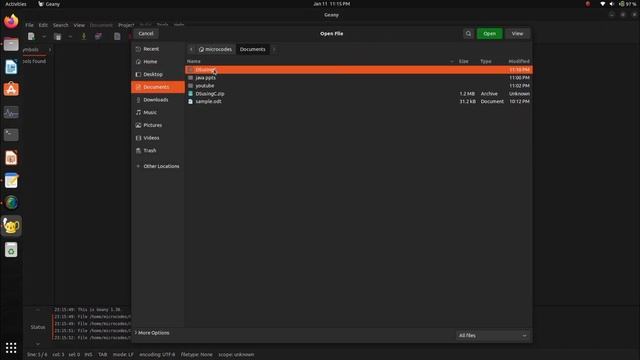Click Documents in the places sidebar
The image size is (640, 360).
point(158,87)
